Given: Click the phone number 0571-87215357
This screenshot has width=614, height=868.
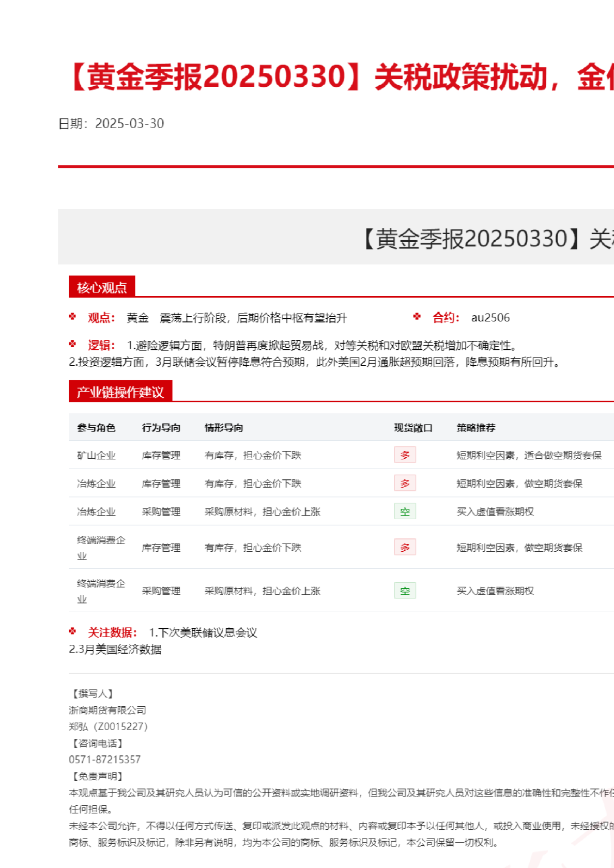Looking at the screenshot, I should (x=104, y=760).
